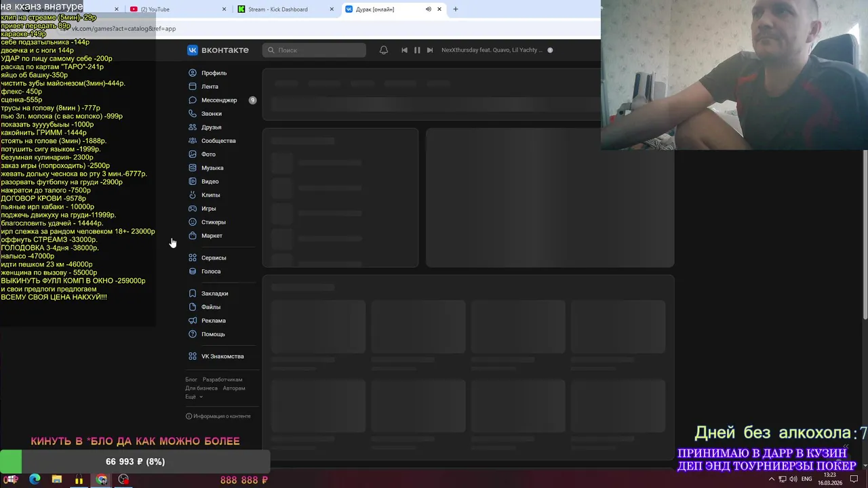Image resolution: width=868 pixels, height=488 pixels.
Task: Open the system volume control
Action: (x=793, y=479)
